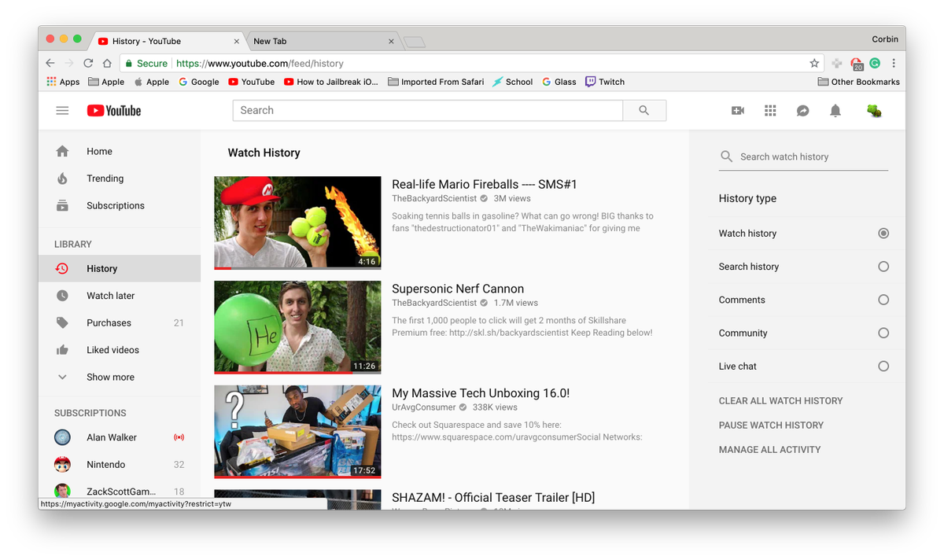The width and height of the screenshot is (944, 560).
Task: Open the Chrome three-dot menu
Action: coord(893,63)
